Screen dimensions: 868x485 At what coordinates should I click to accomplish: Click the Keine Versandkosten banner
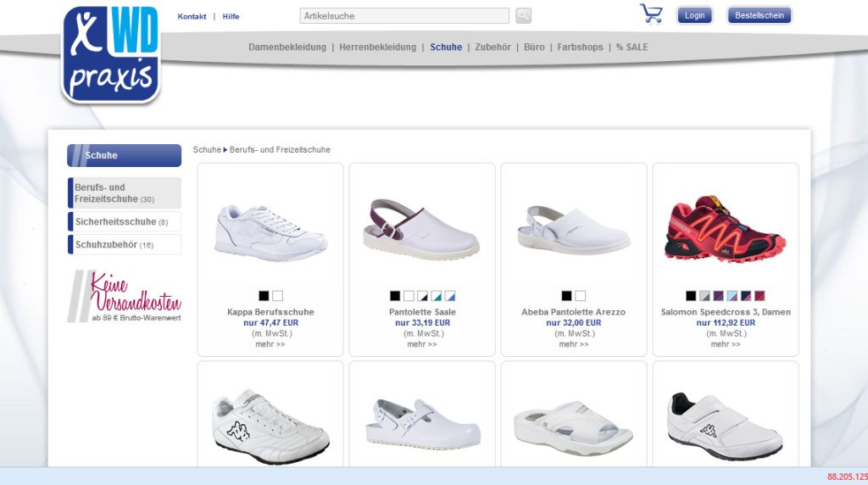124,296
